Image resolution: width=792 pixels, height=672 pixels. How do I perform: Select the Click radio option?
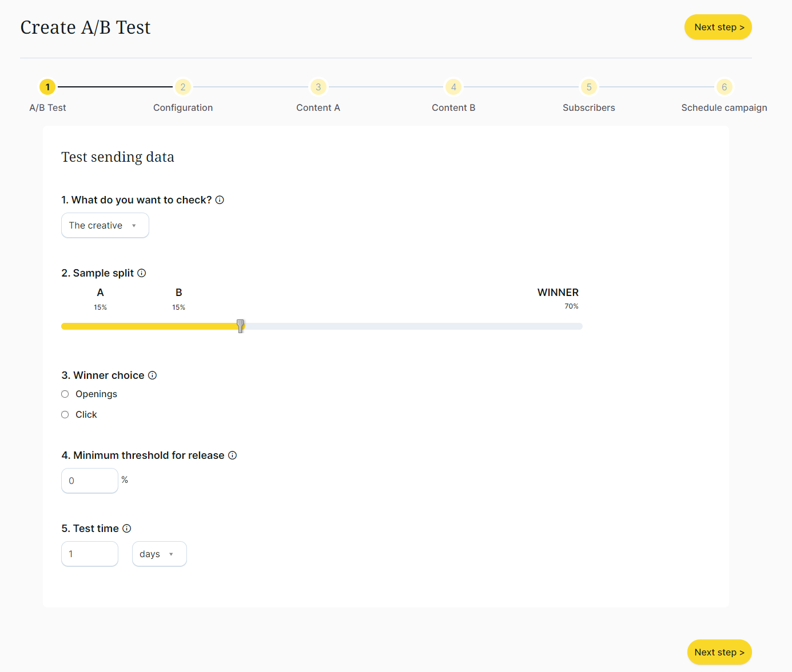(x=65, y=415)
